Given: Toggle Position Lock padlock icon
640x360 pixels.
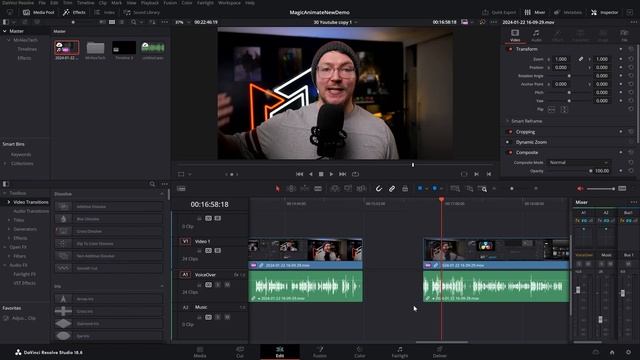Looking at the screenshot, I should point(405,189).
